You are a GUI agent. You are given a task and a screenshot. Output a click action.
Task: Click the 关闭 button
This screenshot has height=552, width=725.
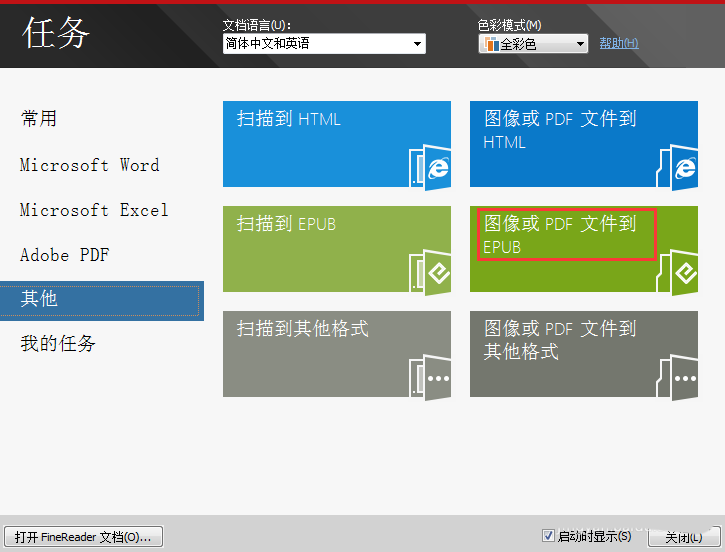(683, 537)
